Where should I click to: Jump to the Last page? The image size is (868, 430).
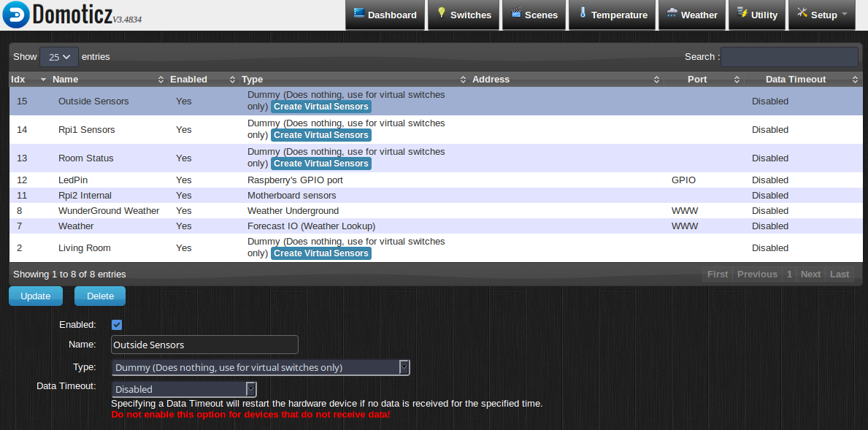(x=840, y=274)
